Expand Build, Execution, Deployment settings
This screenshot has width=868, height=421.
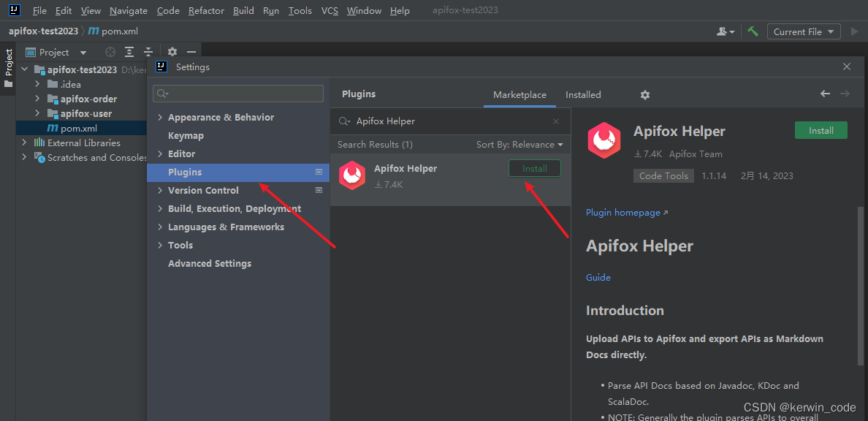(x=160, y=209)
